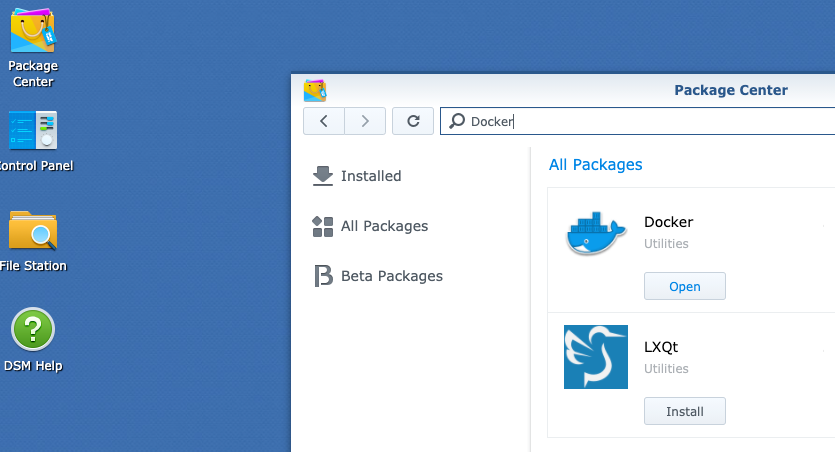Click the Utilities category under Docker
The image size is (835, 452).
click(666, 244)
